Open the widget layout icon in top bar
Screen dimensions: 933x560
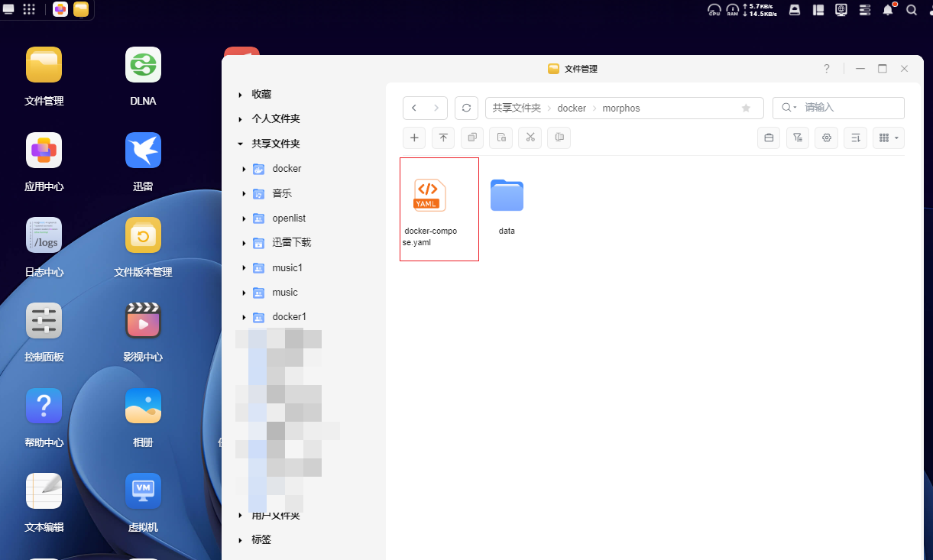click(818, 10)
